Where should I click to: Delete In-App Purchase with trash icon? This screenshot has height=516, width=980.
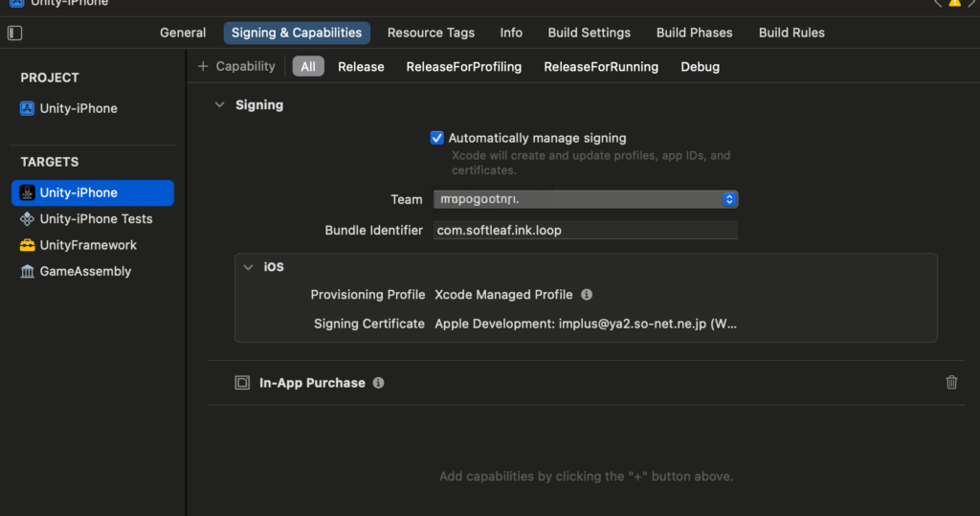(951, 383)
